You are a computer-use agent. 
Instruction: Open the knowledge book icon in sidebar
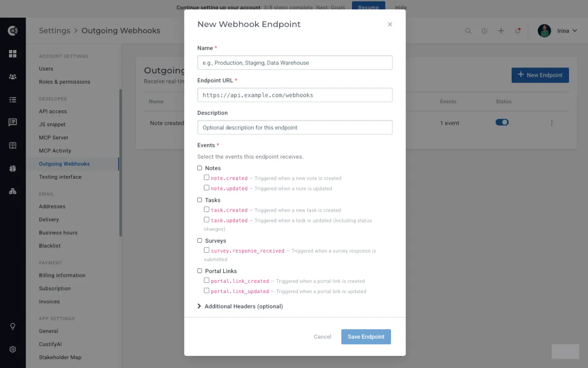[x=13, y=145]
